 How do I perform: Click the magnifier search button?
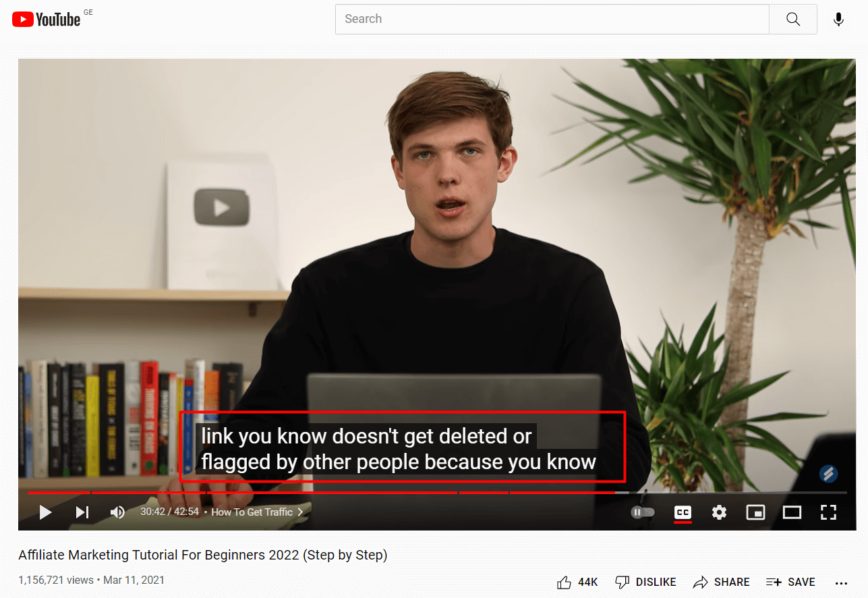click(793, 19)
